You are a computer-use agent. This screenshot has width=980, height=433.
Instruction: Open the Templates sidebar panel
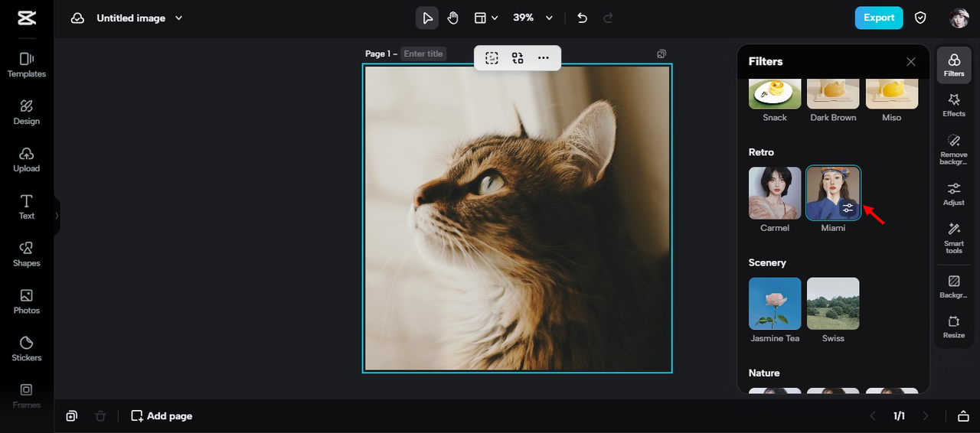point(27,65)
